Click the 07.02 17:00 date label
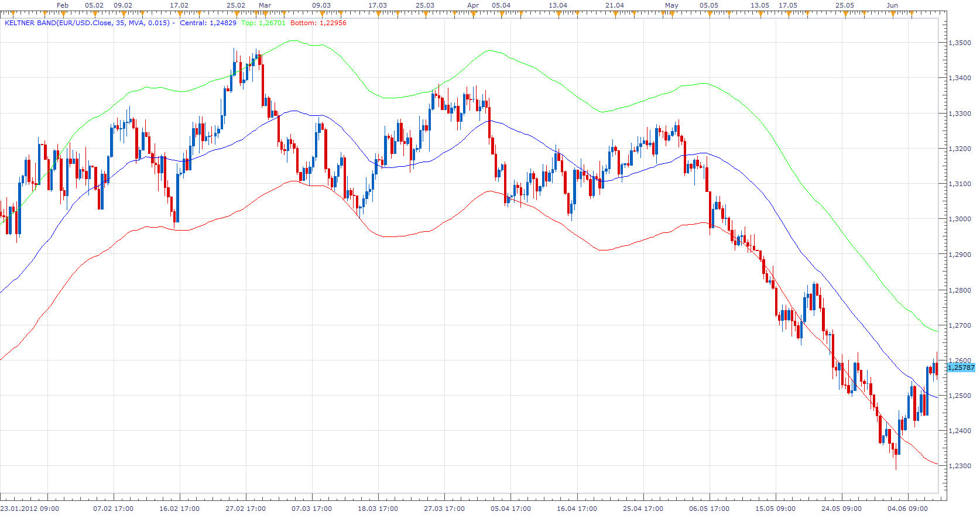 point(114,509)
